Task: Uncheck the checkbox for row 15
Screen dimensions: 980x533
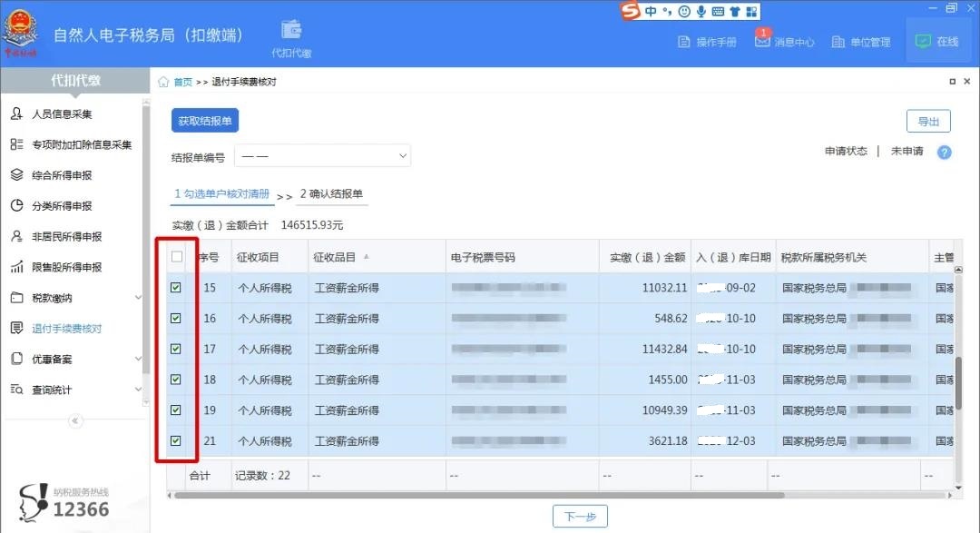Action: [177, 288]
